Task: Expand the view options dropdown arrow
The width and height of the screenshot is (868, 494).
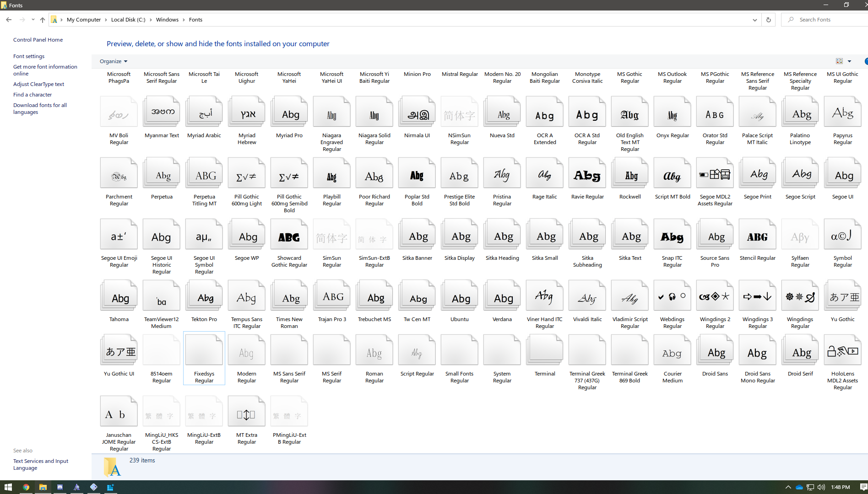Action: 849,61
